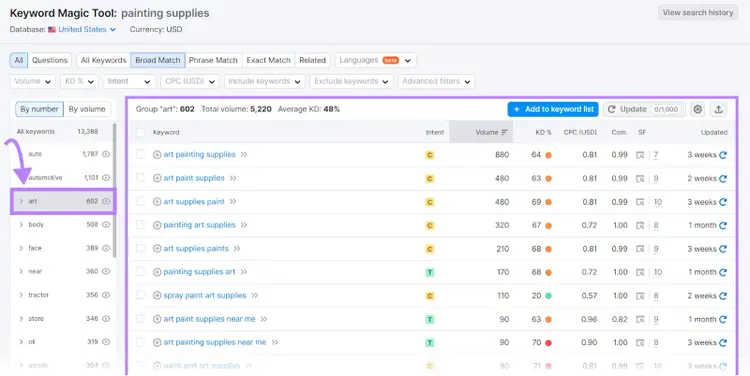Check the 'art painting supplies' row checkbox

(x=140, y=155)
